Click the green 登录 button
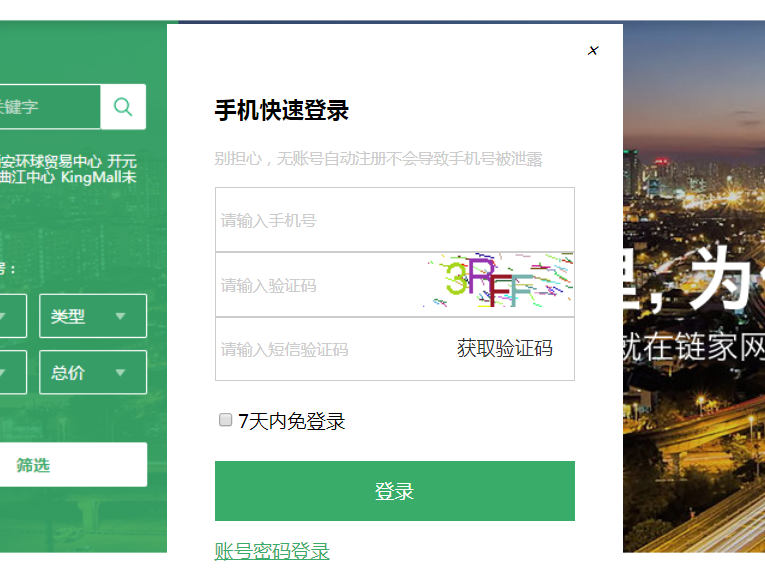This screenshot has height=588, width=765. click(x=395, y=491)
